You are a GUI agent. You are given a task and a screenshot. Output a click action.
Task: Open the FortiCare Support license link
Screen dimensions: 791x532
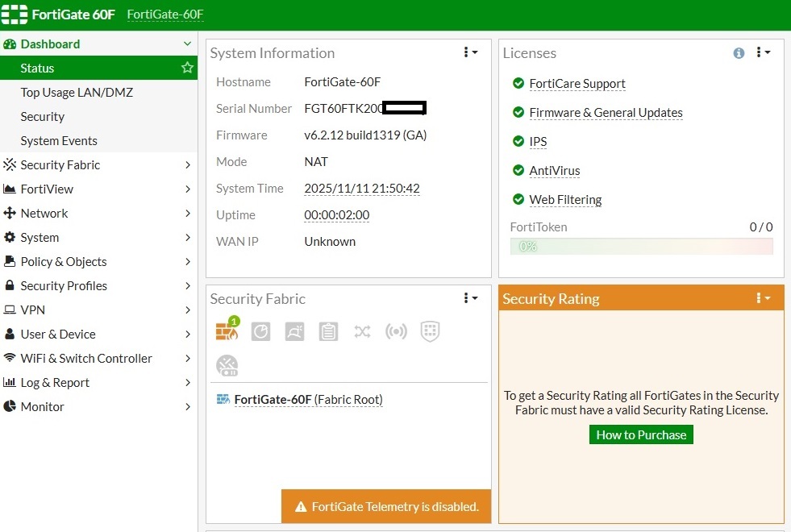click(577, 84)
